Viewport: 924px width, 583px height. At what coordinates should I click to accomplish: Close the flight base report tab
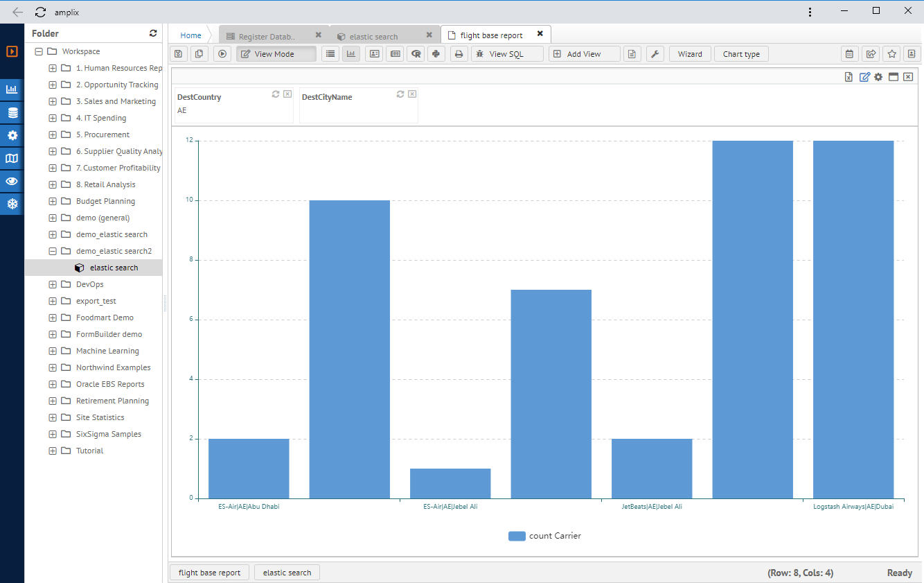point(540,33)
